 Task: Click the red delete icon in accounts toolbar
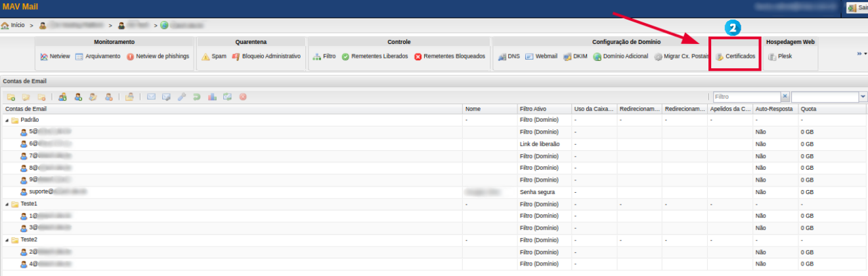coord(243,97)
